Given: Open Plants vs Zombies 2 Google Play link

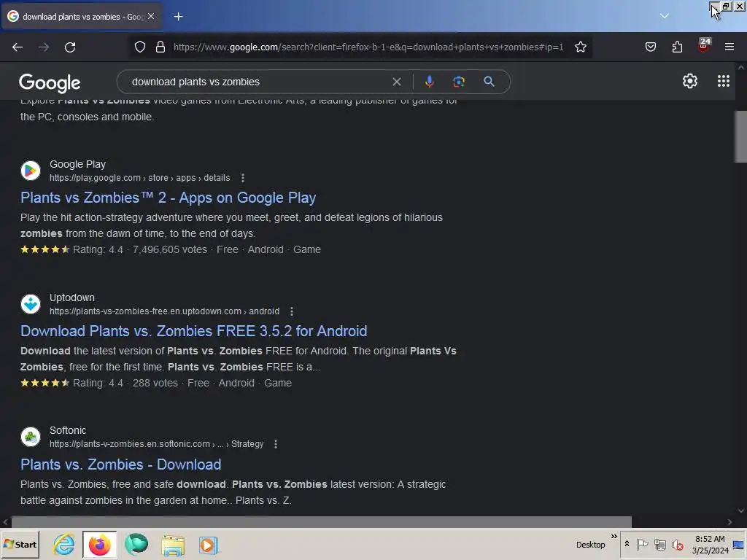Looking at the screenshot, I should (x=169, y=198).
